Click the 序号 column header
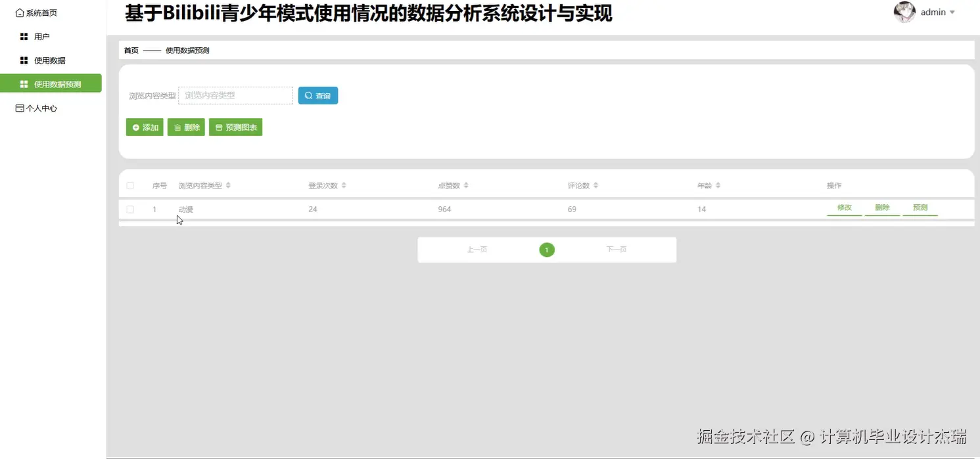 [x=160, y=186]
